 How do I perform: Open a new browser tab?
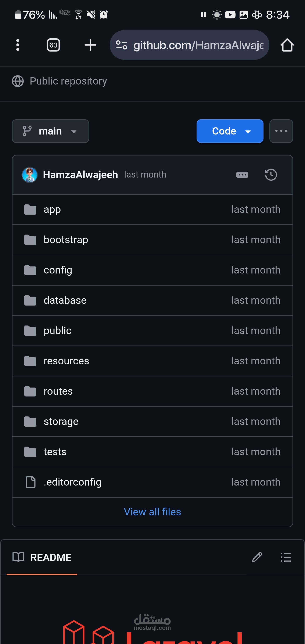pyautogui.click(x=90, y=45)
